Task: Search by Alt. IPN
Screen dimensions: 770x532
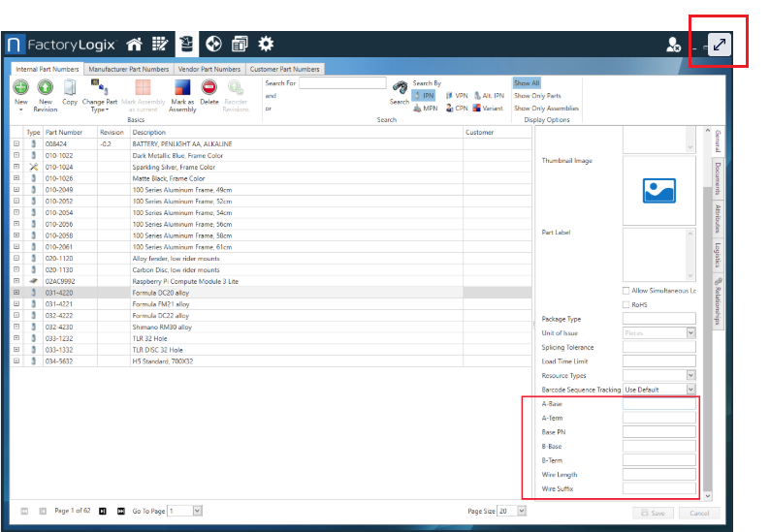Action: [x=489, y=96]
